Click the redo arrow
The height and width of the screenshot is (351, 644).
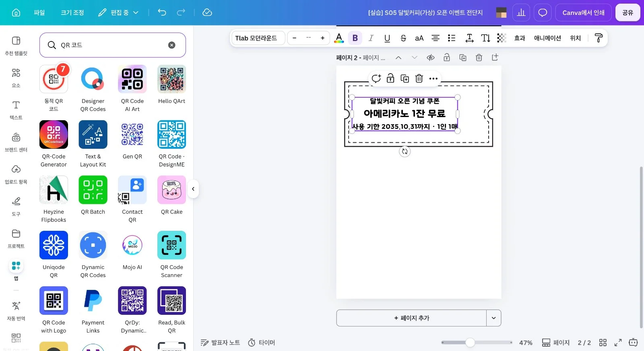point(181,12)
